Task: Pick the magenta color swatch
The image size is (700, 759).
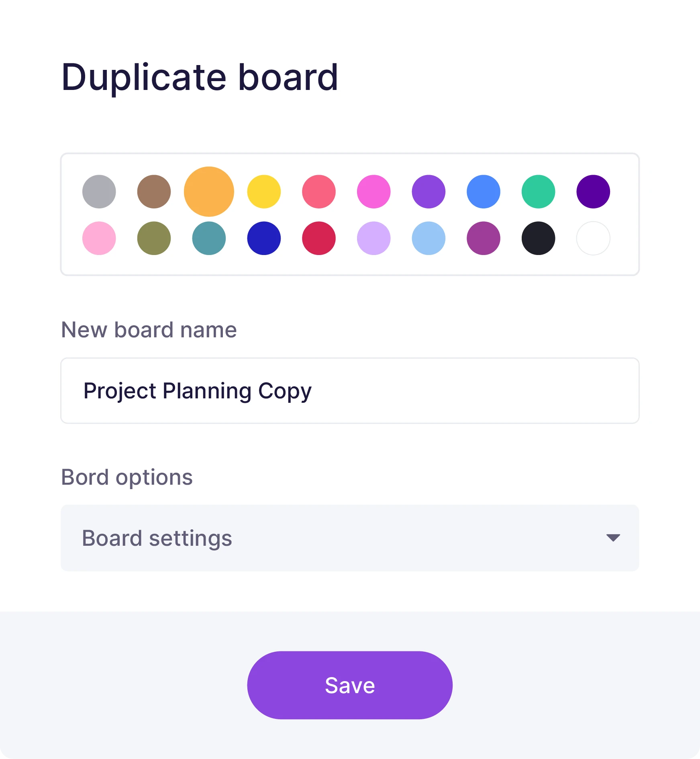Action: point(373,192)
